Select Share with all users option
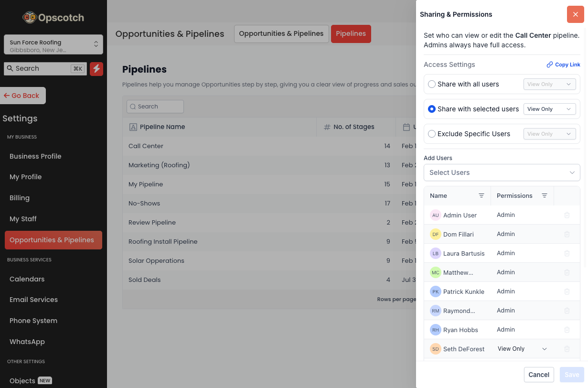Image resolution: width=588 pixels, height=388 pixels. [x=432, y=84]
